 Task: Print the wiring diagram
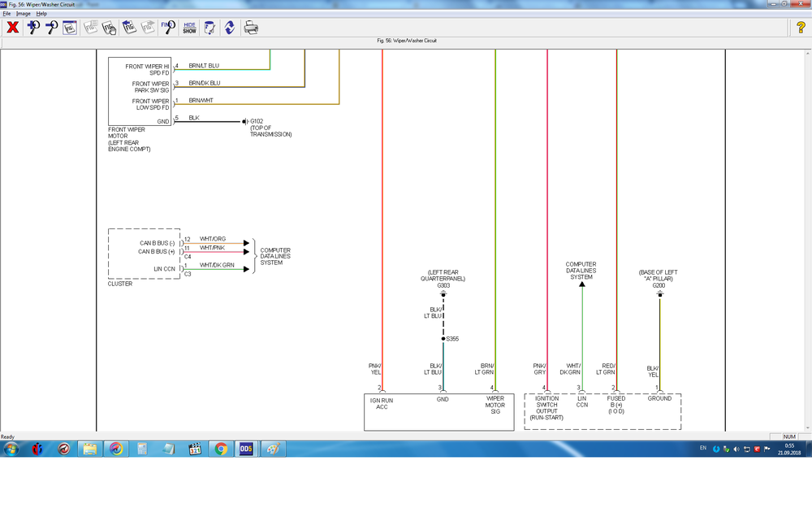coord(252,28)
